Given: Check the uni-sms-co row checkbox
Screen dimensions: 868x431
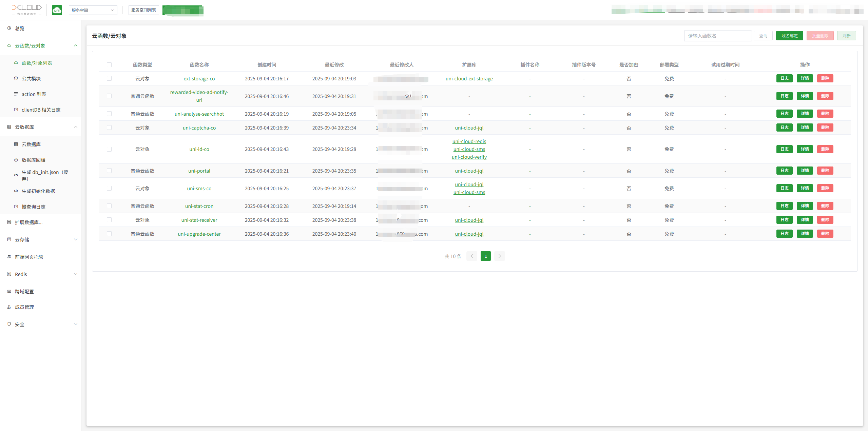Looking at the screenshot, I should pyautogui.click(x=109, y=188).
